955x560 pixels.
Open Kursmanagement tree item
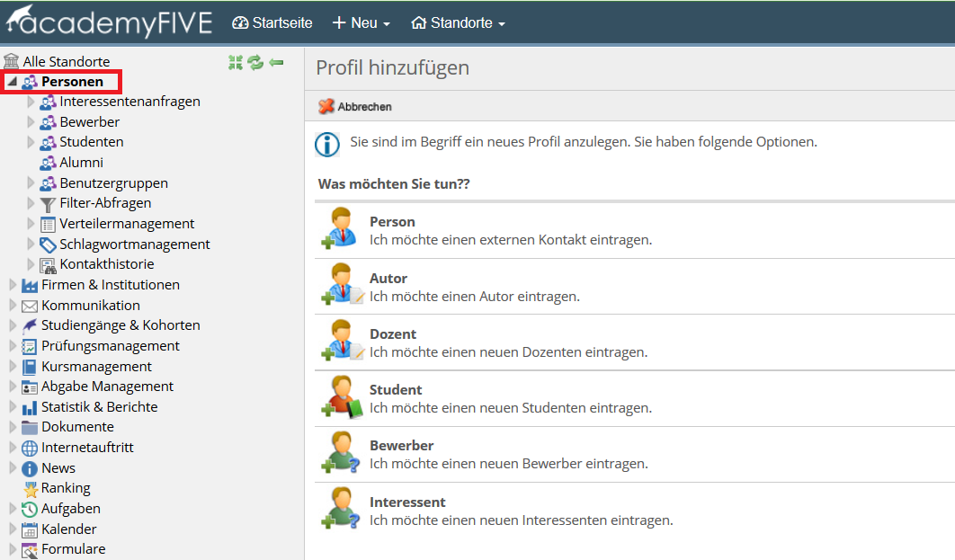[x=96, y=367]
